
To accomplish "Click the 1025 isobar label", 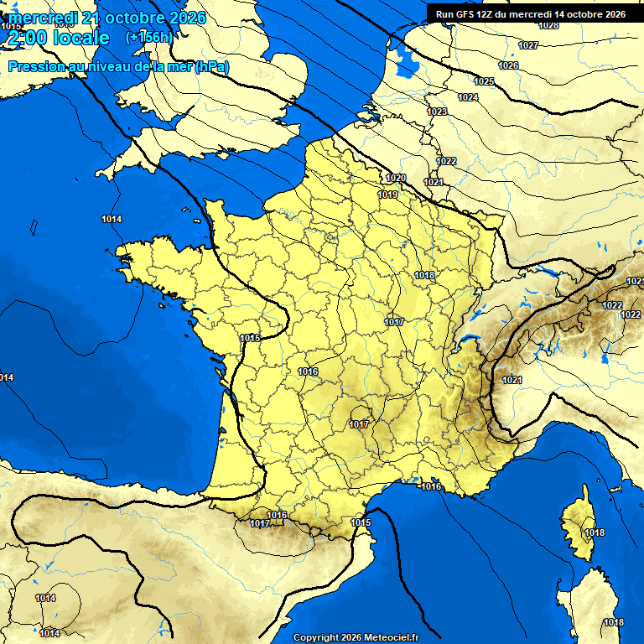I will coord(484,81).
